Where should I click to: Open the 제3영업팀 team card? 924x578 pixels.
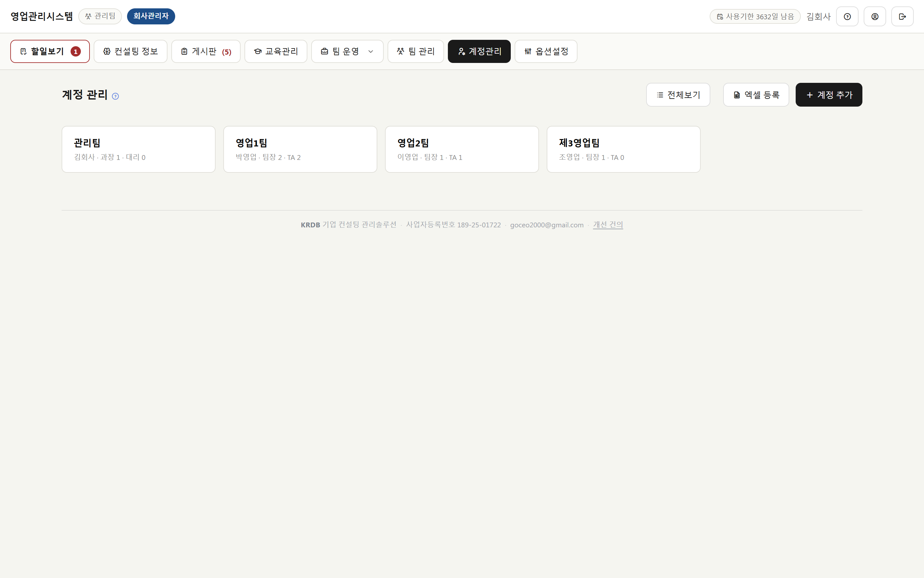tap(623, 149)
